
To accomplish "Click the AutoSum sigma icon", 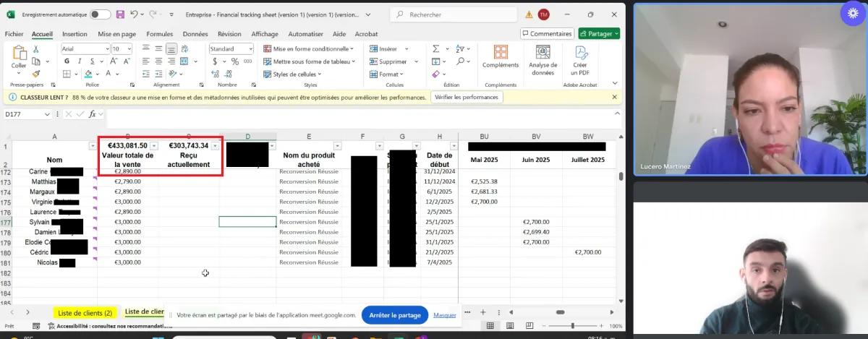I will click(436, 49).
